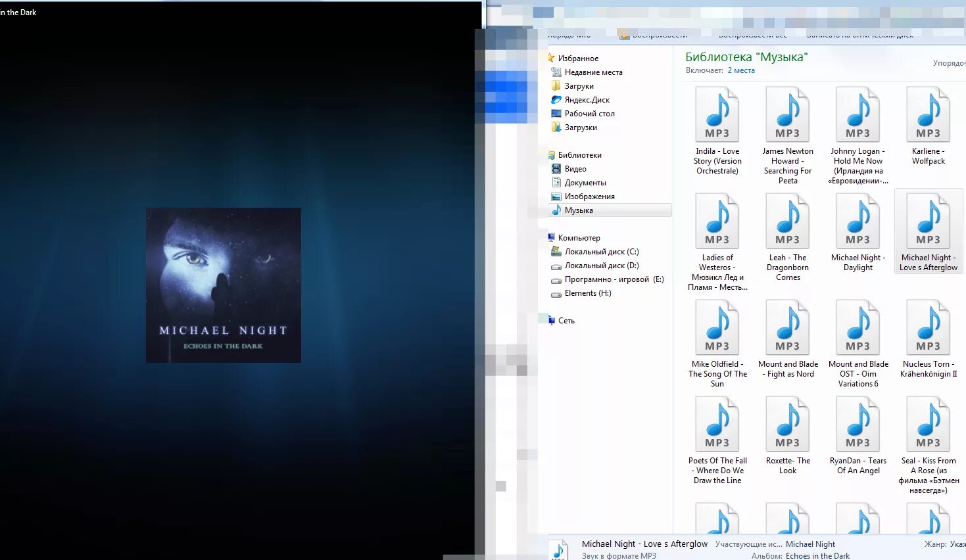The width and height of the screenshot is (966, 560).
Task: Select Michael Night - Love s Afterglow MP3 icon
Action: [929, 221]
